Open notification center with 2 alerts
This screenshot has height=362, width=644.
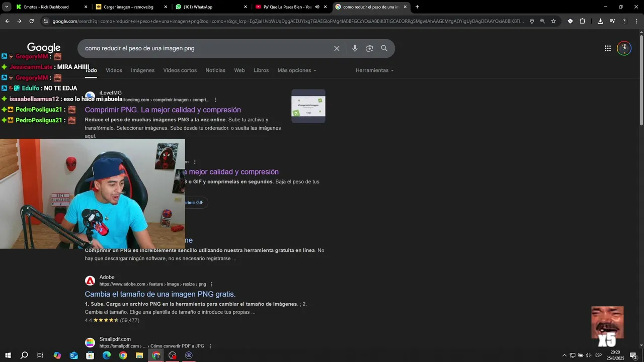(634, 355)
